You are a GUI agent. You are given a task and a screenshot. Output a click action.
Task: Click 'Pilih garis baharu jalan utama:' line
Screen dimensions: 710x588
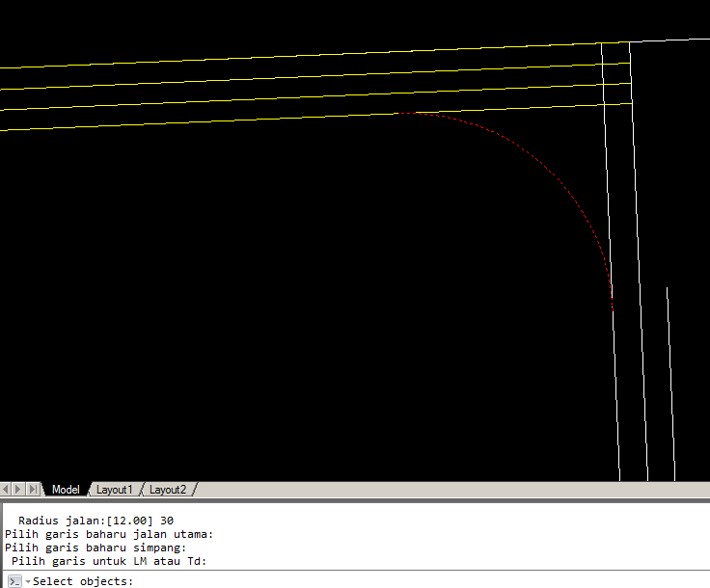coord(109,534)
